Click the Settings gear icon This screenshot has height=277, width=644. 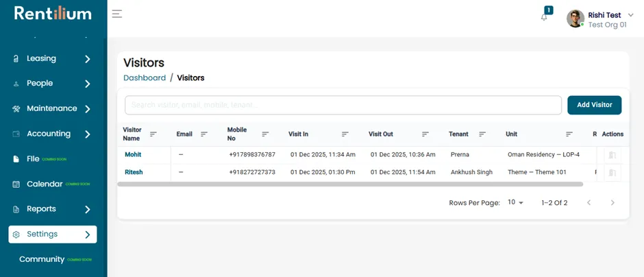[16, 234]
